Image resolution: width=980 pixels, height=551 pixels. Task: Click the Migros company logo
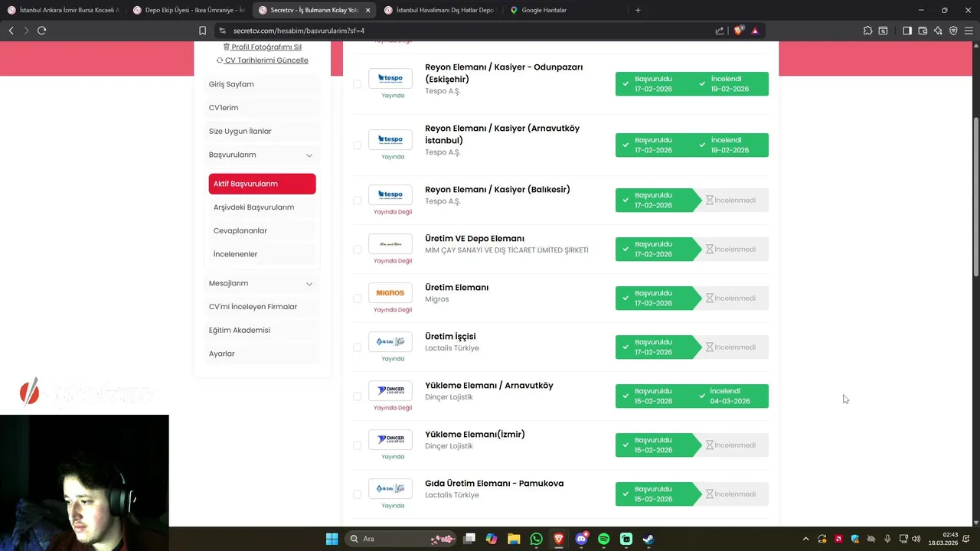[390, 292]
